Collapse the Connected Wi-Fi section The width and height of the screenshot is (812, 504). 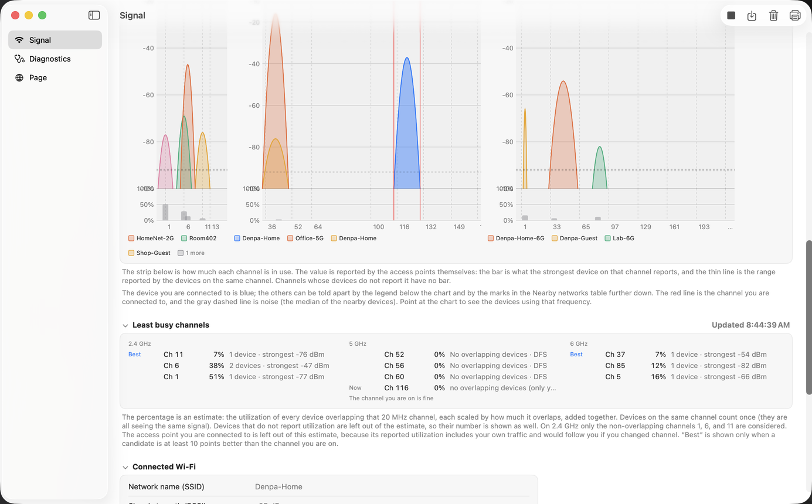[125, 467]
